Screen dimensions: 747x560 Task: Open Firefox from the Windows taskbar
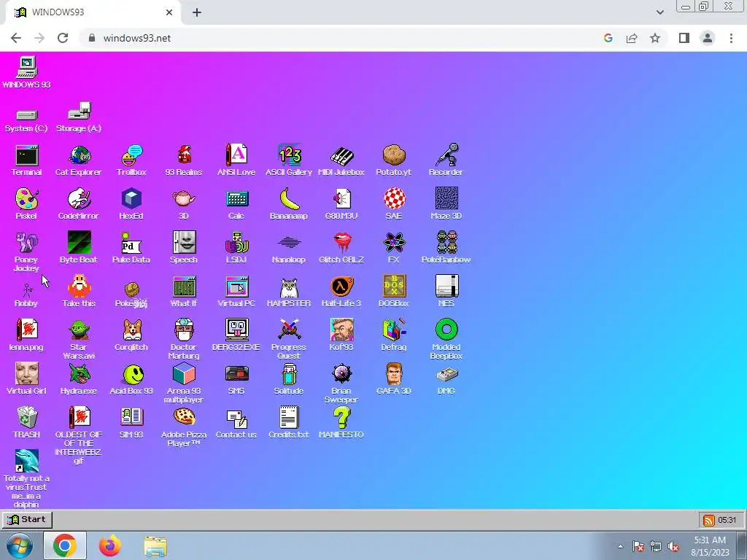point(110,545)
